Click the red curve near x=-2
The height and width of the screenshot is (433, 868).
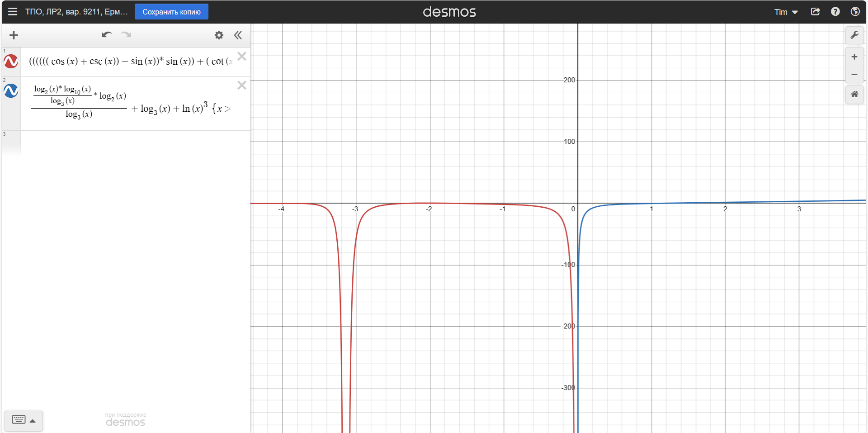tap(430, 203)
